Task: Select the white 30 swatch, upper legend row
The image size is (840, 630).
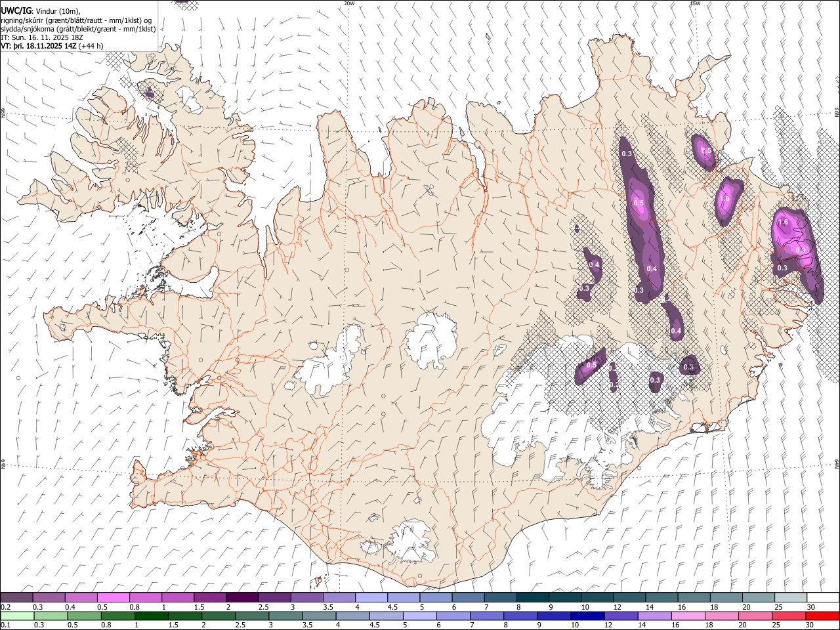Action: (824, 598)
